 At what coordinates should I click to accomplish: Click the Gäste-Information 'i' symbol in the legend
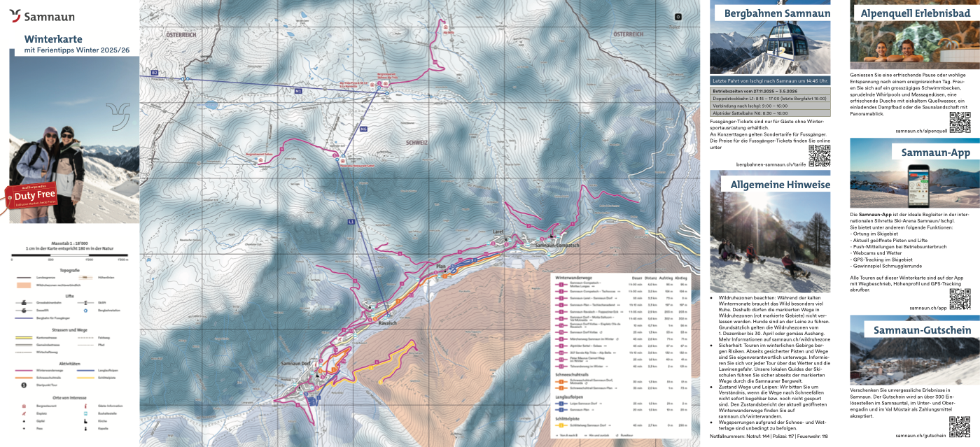pyautogui.click(x=85, y=406)
